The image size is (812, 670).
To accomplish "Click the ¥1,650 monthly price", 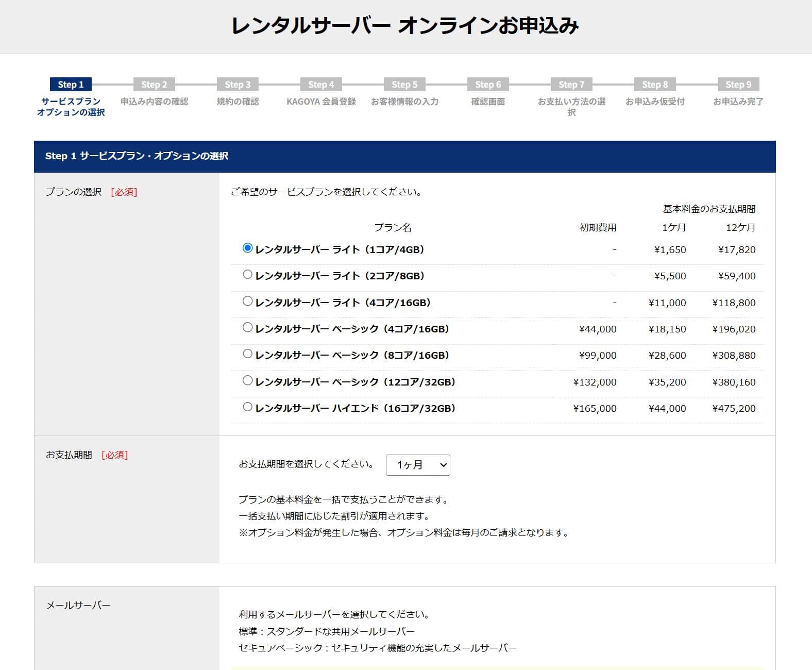I will 670,250.
